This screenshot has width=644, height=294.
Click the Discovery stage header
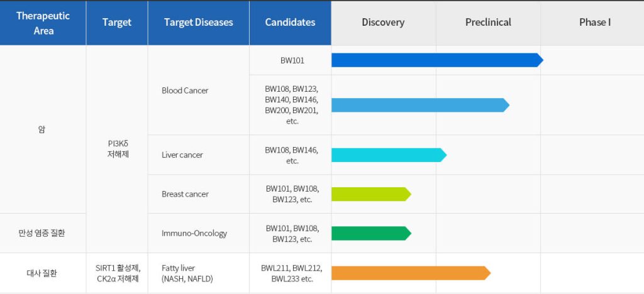coord(383,23)
